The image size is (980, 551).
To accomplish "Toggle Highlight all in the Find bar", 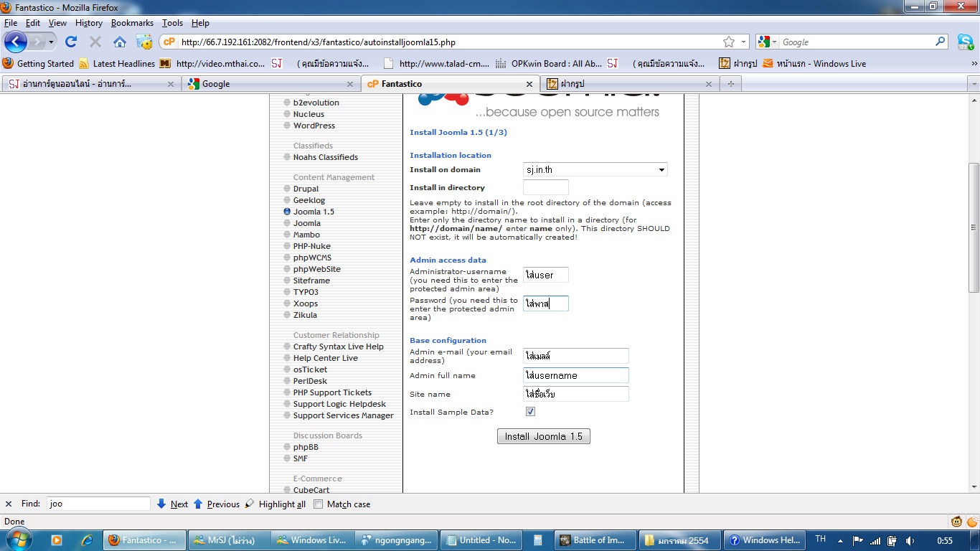I will coord(275,504).
